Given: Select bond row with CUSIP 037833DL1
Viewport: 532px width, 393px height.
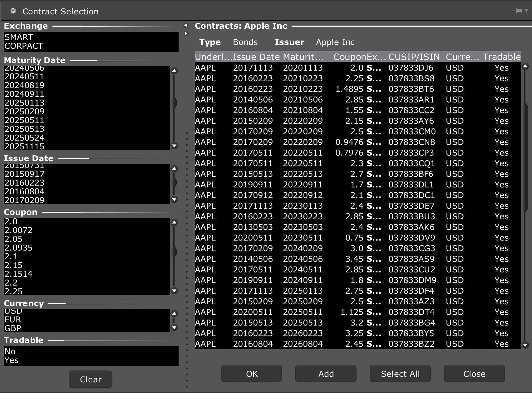Looking at the screenshot, I should click(358, 185).
